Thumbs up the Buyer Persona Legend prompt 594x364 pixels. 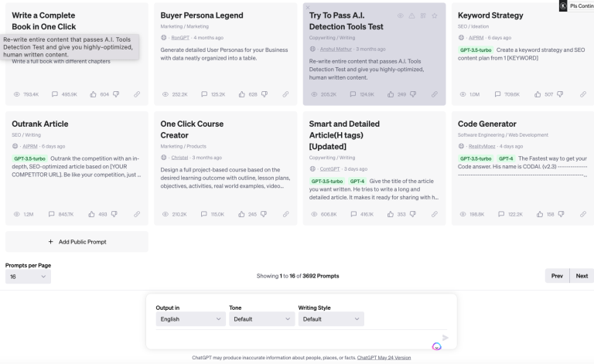[241, 94]
